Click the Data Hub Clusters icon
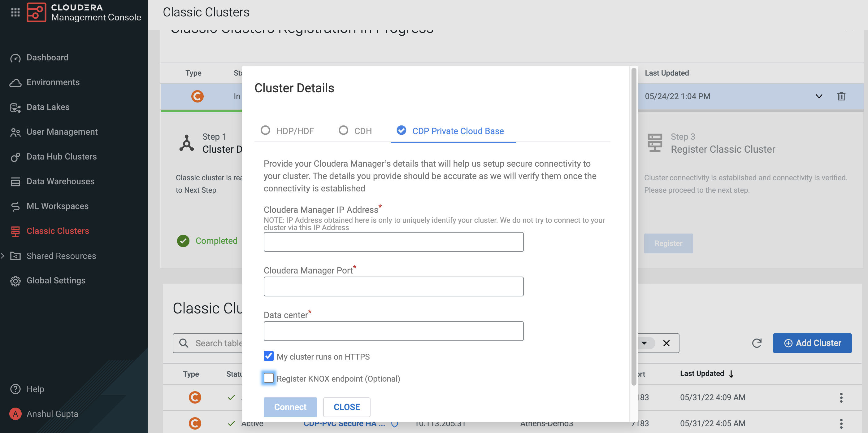 15,156
